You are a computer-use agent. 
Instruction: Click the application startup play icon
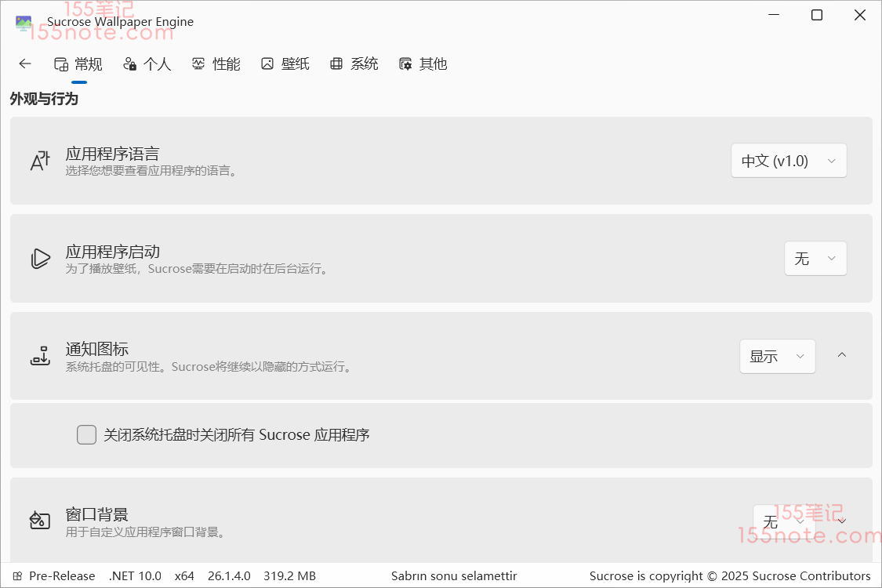tap(40, 259)
